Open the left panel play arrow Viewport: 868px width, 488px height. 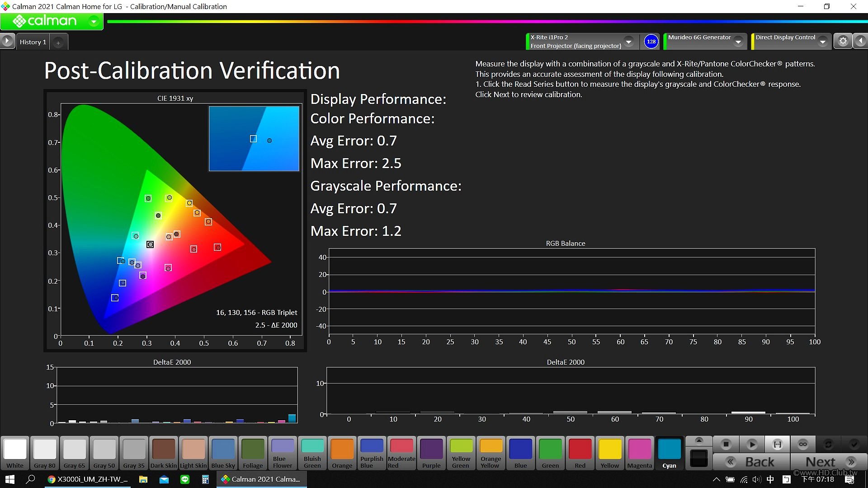(7, 41)
